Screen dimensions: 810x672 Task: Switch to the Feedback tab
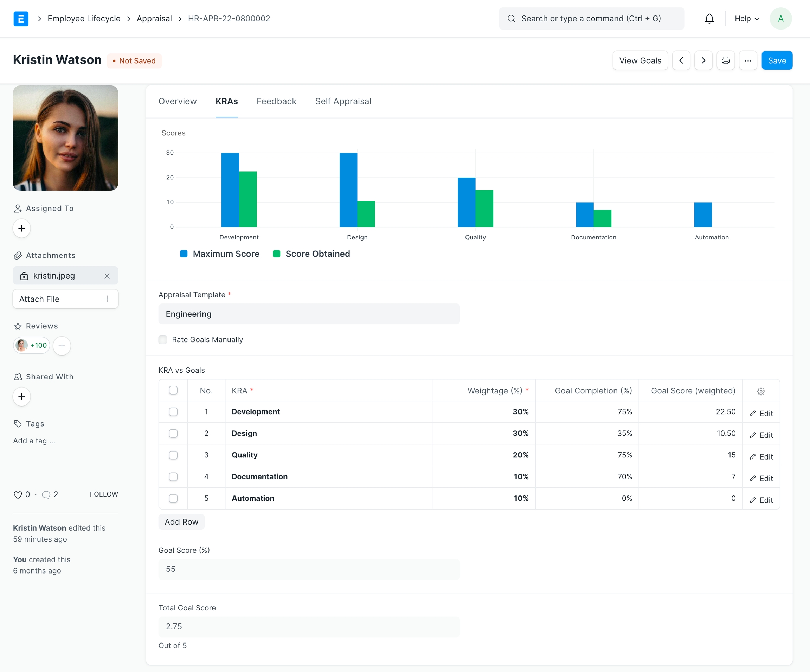click(276, 101)
